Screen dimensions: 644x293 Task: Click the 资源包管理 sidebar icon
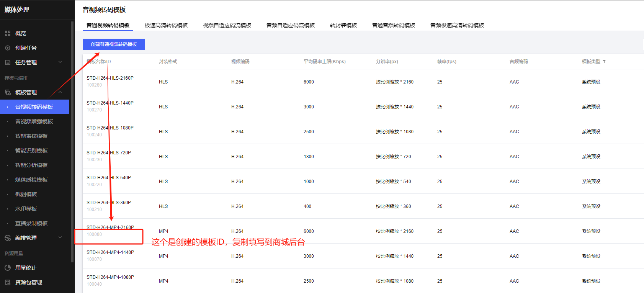pos(8,282)
